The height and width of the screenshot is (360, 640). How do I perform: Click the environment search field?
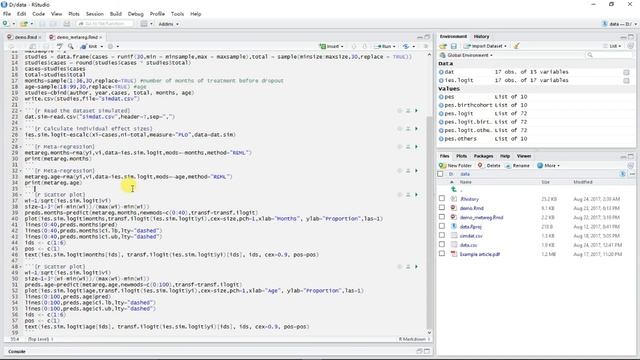(x=610, y=55)
